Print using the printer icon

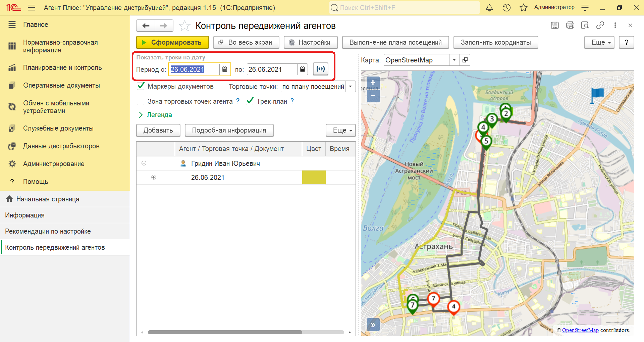tap(570, 25)
